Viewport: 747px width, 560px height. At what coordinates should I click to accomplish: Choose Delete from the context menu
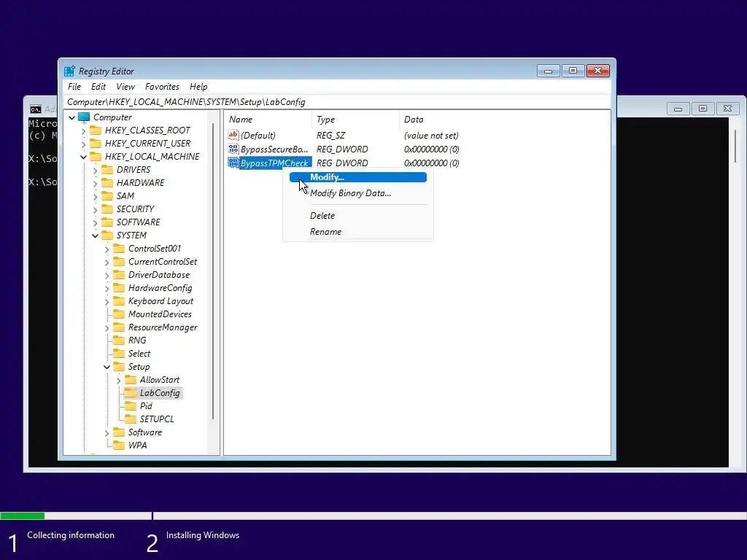click(x=358, y=216)
